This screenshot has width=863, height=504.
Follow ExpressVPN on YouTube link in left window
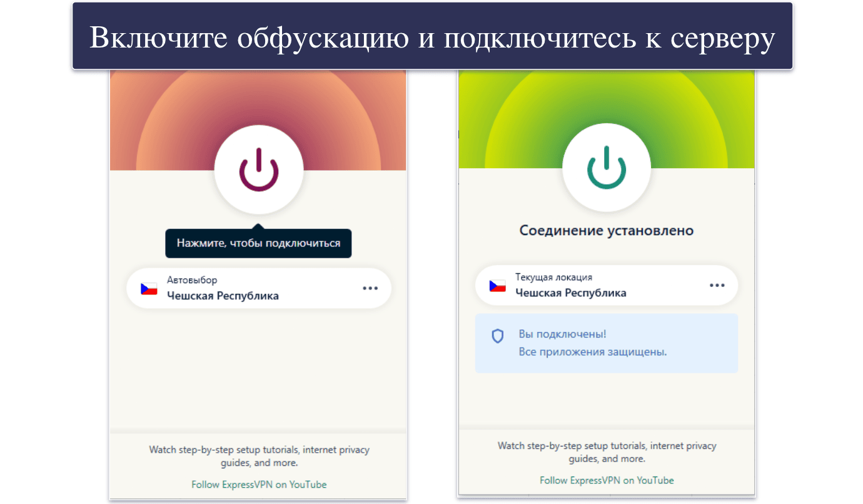[x=259, y=485]
